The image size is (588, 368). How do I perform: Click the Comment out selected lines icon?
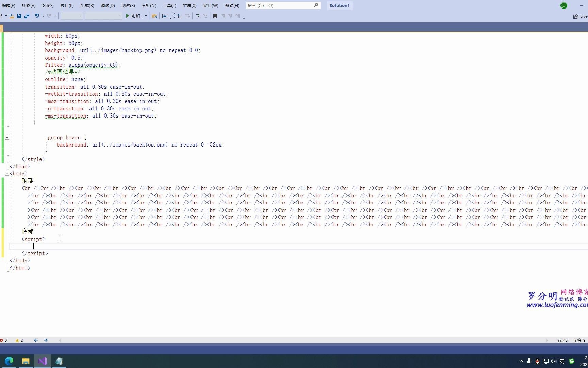click(197, 16)
